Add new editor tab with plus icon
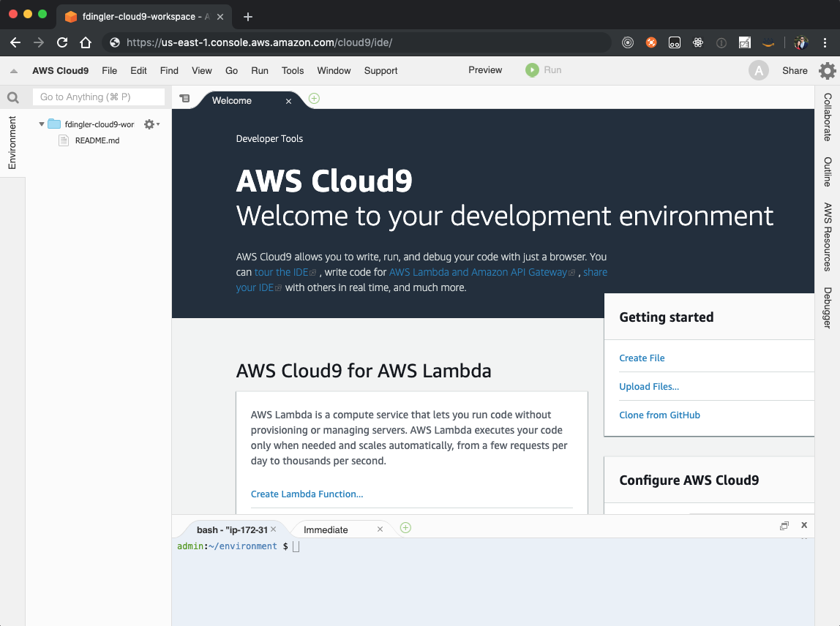 tap(315, 99)
